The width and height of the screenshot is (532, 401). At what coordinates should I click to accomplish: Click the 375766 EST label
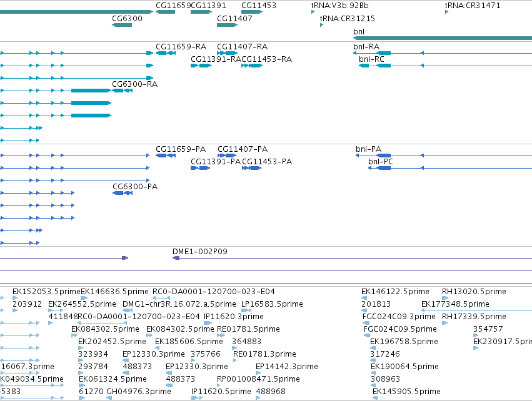tap(206, 354)
